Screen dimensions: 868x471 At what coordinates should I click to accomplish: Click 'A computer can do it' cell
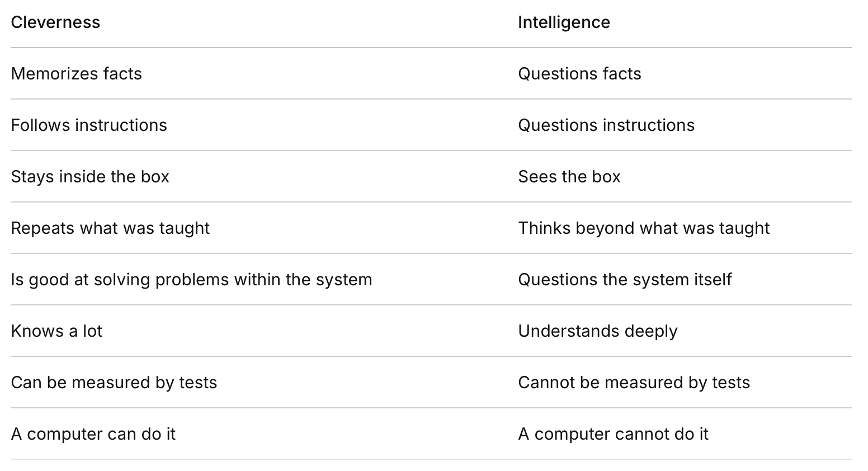[x=93, y=434]
